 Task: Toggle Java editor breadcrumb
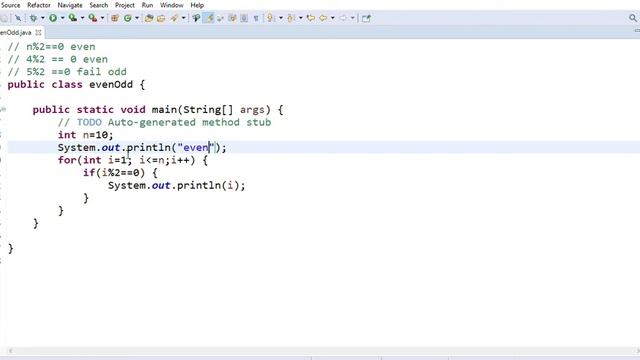point(196,18)
